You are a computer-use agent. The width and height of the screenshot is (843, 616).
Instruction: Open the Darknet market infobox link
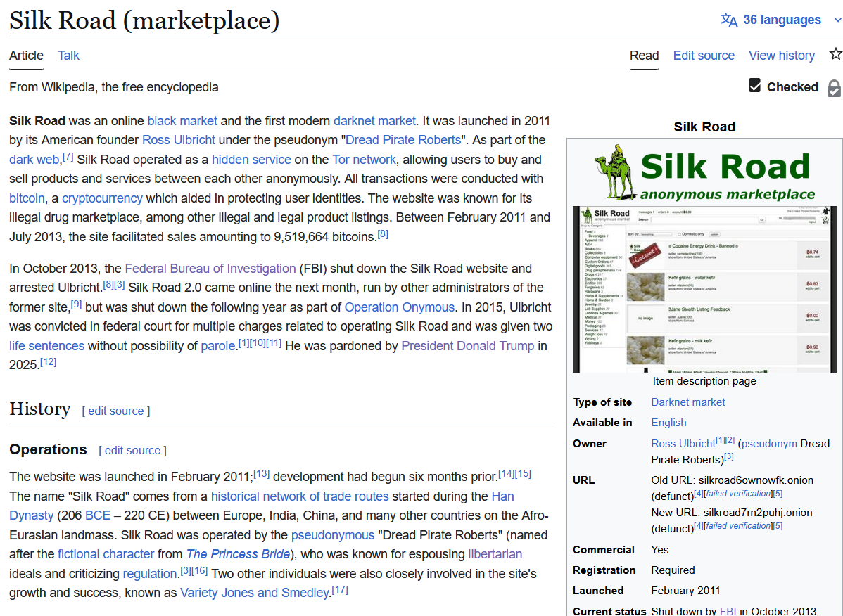688,402
